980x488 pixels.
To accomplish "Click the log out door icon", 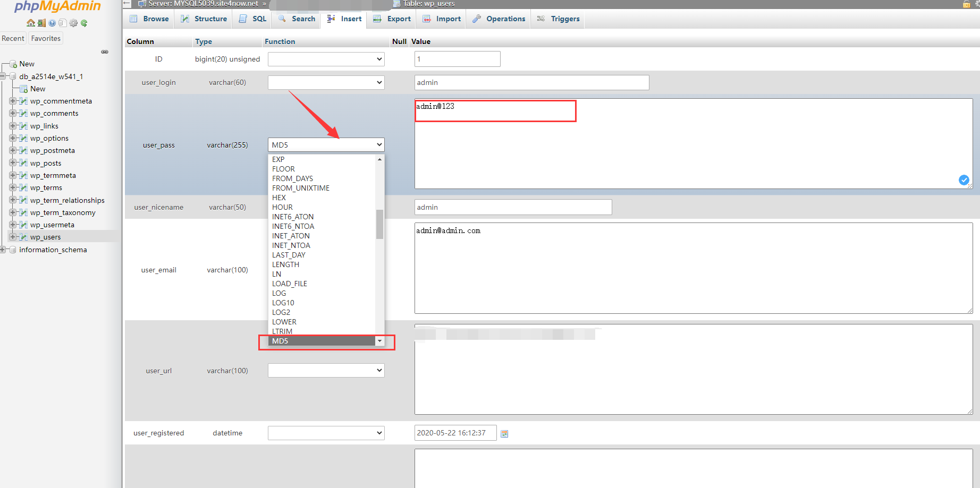I will coord(41,23).
